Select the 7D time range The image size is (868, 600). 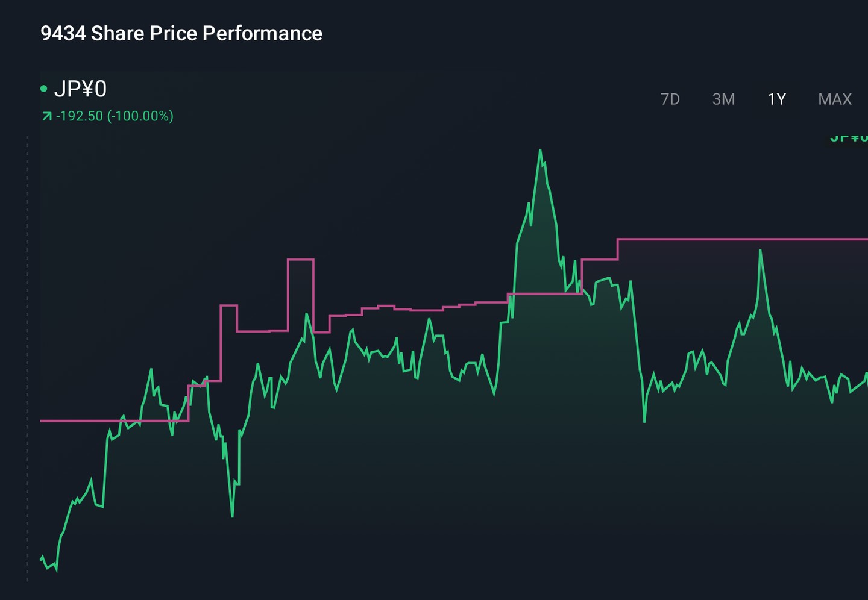[x=670, y=99]
